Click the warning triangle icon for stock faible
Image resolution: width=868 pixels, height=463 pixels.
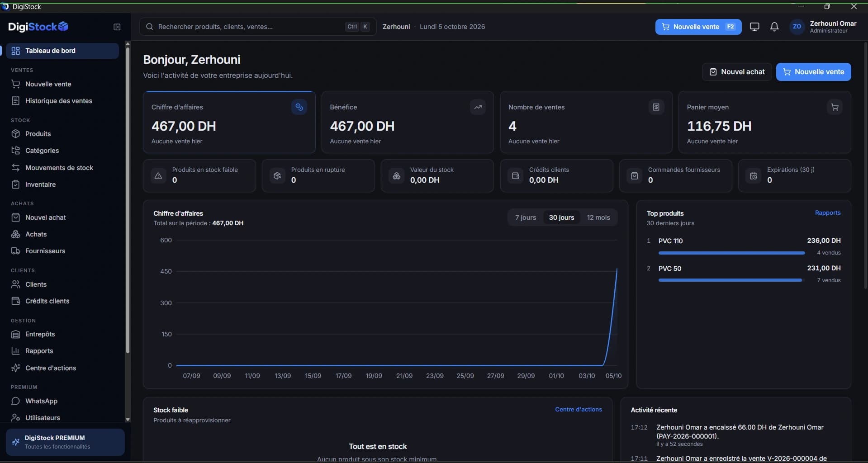(158, 176)
